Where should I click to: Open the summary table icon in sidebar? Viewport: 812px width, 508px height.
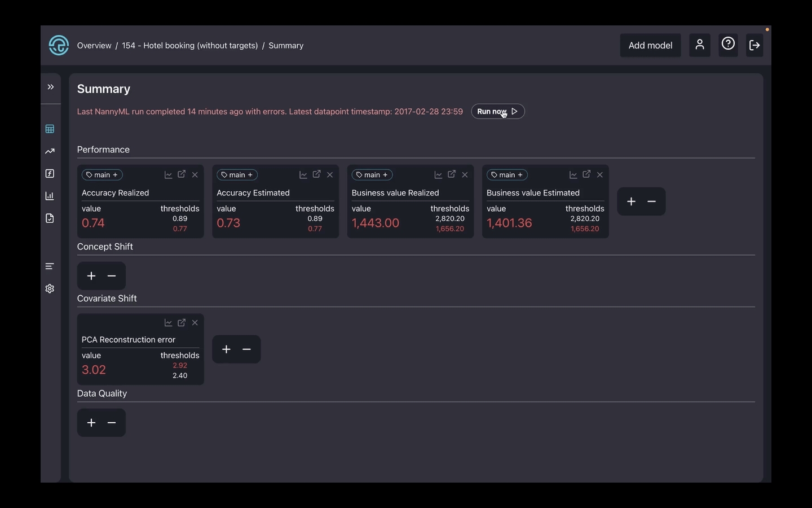coord(50,129)
